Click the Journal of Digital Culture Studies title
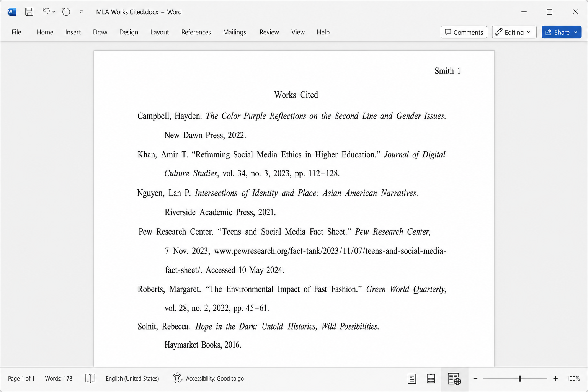Image resolution: width=588 pixels, height=392 pixels. tap(415, 155)
